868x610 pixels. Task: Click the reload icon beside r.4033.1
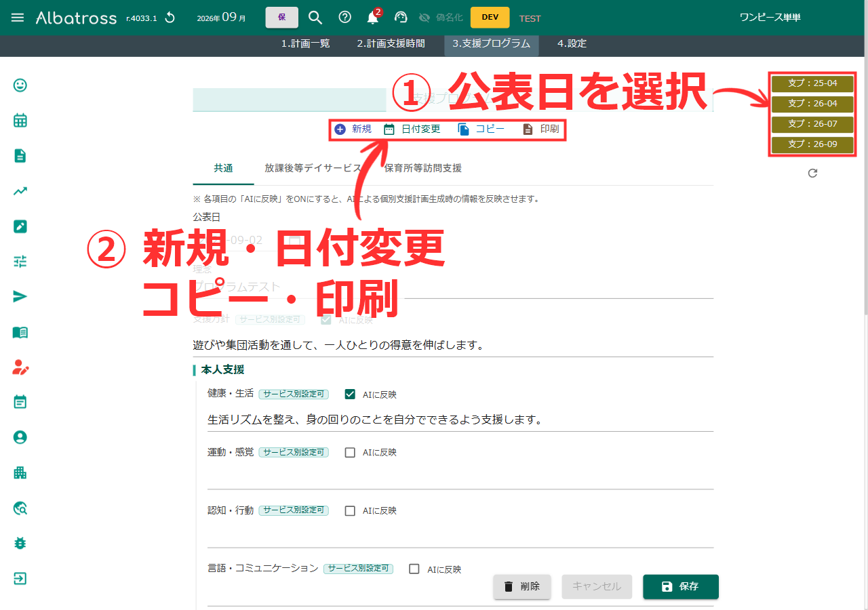[x=170, y=18]
